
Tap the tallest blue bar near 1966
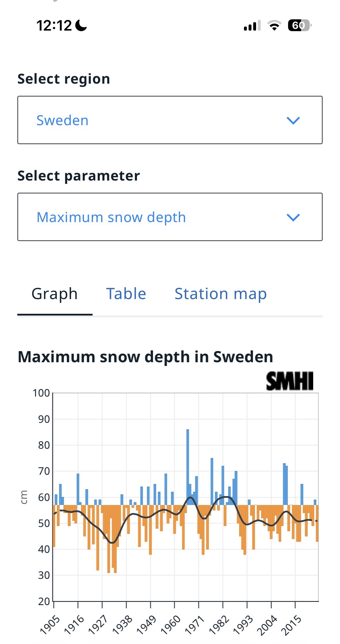click(x=188, y=467)
